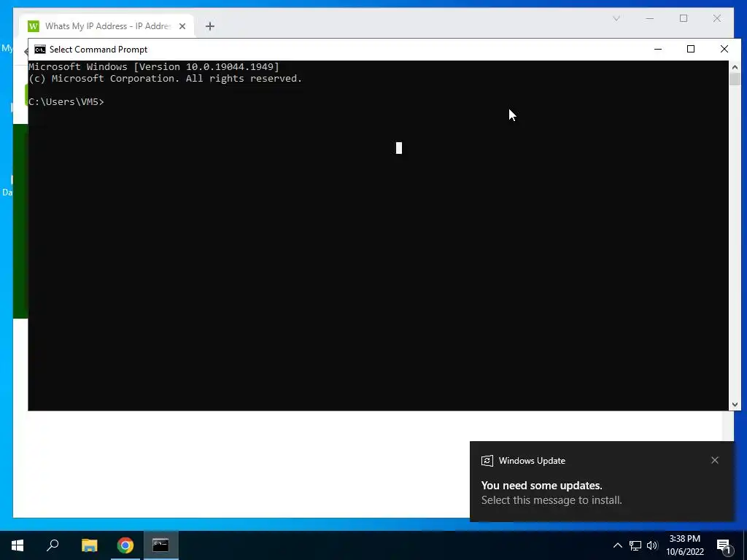Click the Windows Update notification icon
The height and width of the screenshot is (560, 747).
point(487,461)
